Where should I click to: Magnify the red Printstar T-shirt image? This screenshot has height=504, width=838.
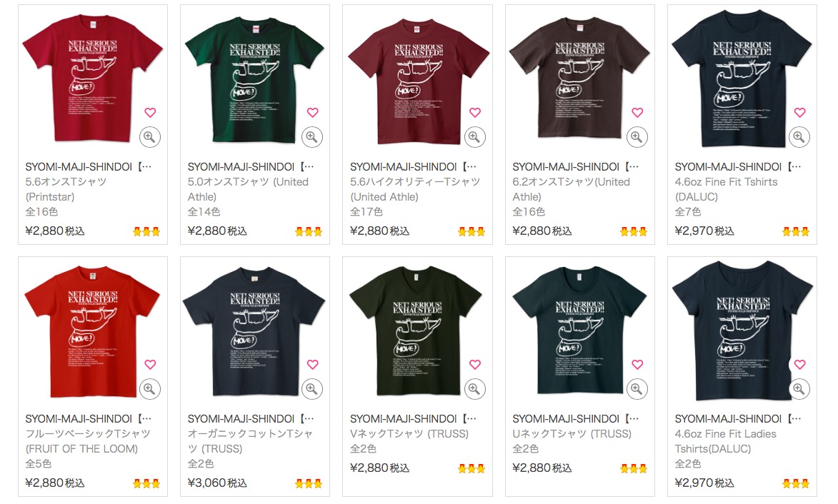pyautogui.click(x=150, y=137)
